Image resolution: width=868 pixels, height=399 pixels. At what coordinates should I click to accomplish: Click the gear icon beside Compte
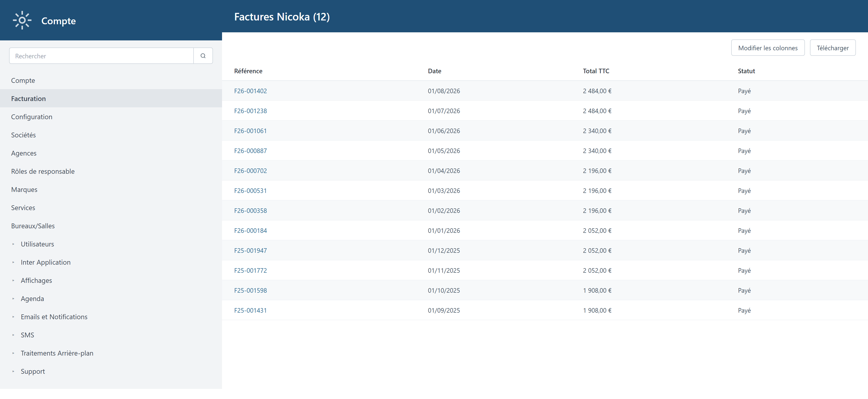point(22,20)
